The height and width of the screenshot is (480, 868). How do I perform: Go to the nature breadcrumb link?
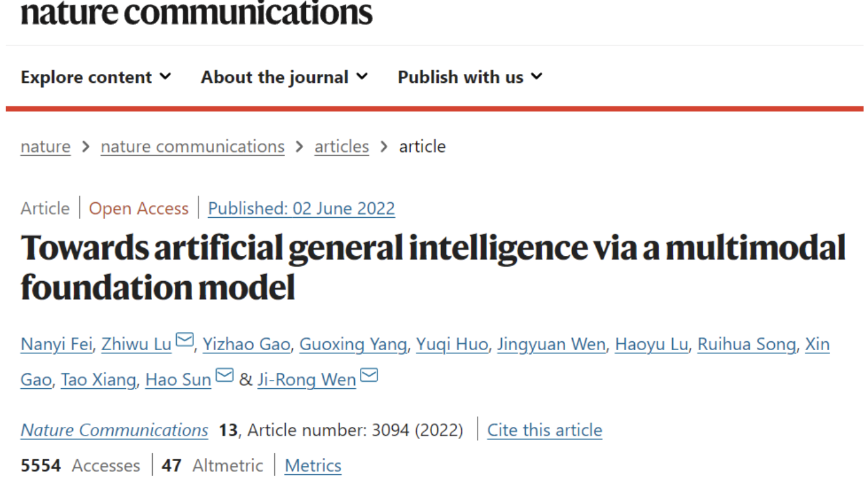click(x=46, y=146)
